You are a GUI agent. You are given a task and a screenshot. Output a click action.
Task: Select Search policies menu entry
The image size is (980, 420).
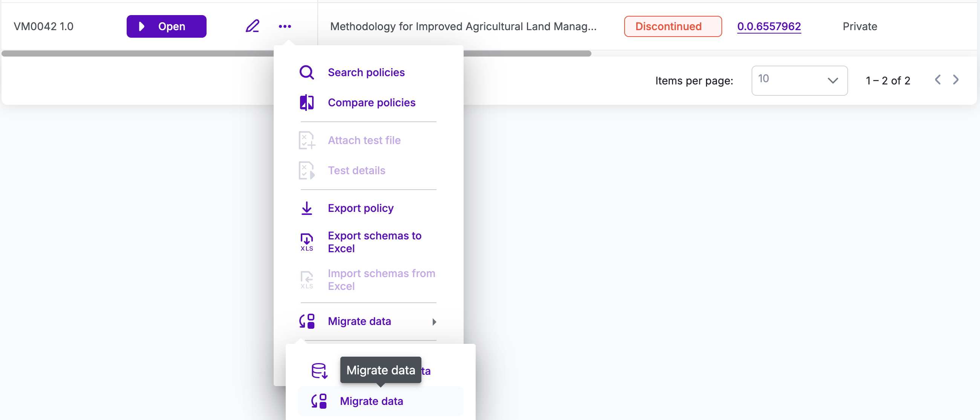click(366, 72)
